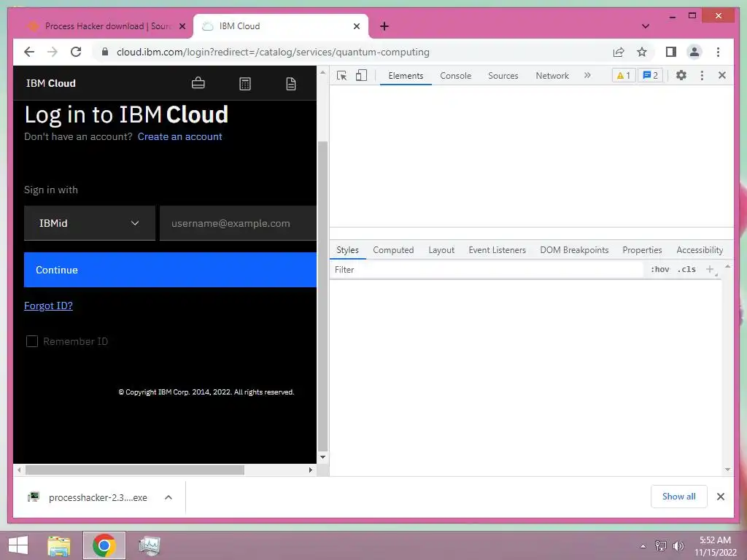
Task: Show hidden system tray icons
Action: coord(643,546)
